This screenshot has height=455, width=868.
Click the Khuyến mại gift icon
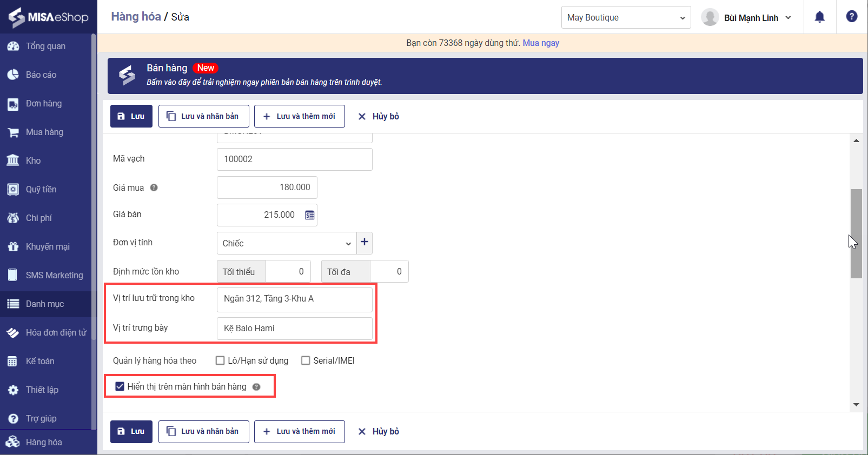(x=13, y=246)
